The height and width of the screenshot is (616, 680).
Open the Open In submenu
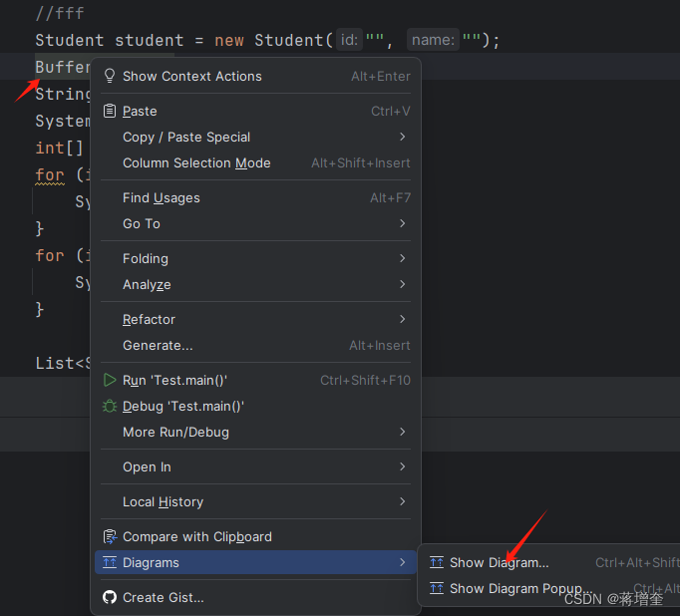tap(256, 466)
